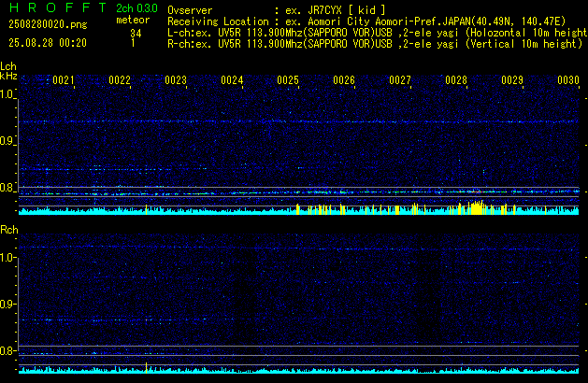This screenshot has height=383, width=588.
Task: Click the Rch 0.8 kHz axis label
Action: coord(7,350)
